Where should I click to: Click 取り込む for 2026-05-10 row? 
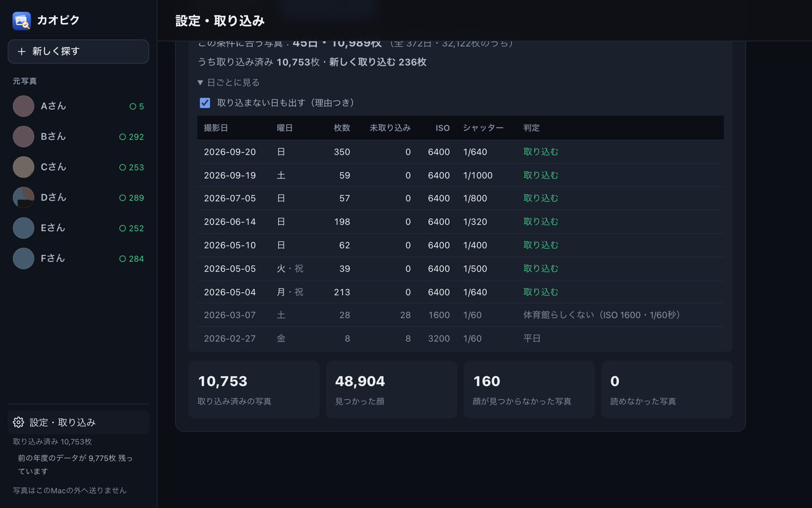coord(540,245)
